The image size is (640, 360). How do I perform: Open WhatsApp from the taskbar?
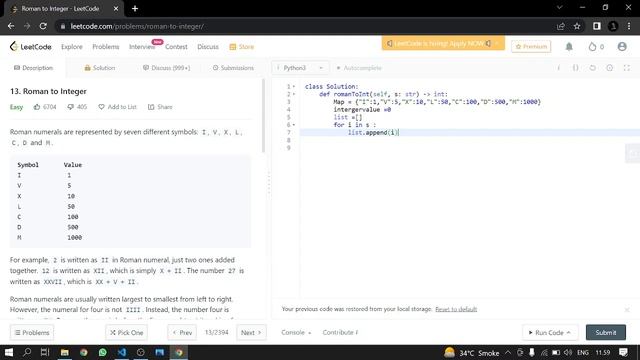click(102, 352)
